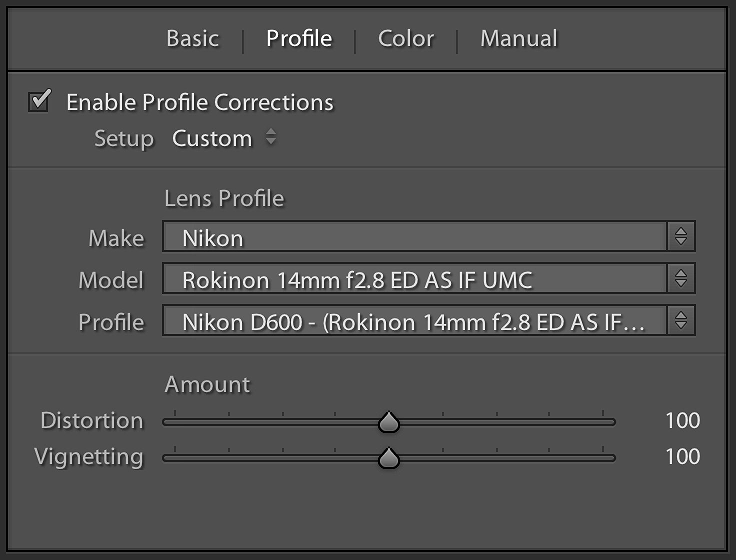Click the stepper arrows on Profile field
This screenshot has height=560, width=736.
click(680, 320)
